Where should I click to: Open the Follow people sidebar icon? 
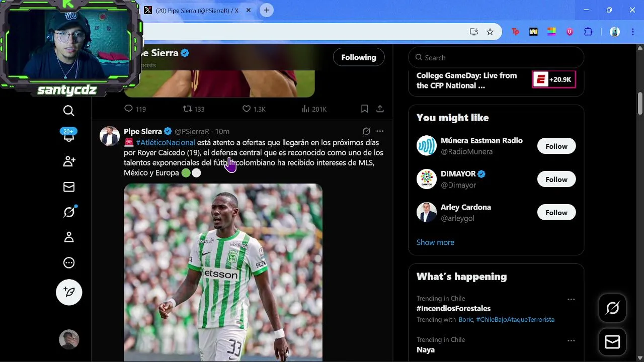[69, 161]
